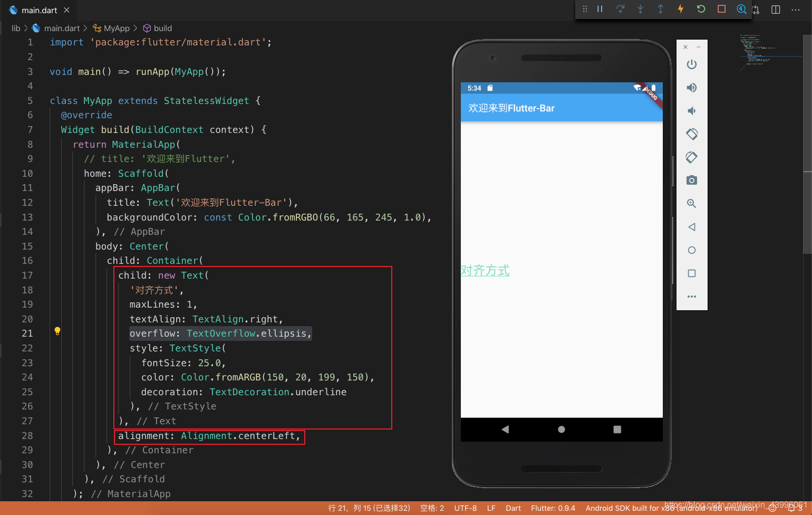The width and height of the screenshot is (812, 515).
Task: Close the emulator toolbar window
Action: (685, 47)
